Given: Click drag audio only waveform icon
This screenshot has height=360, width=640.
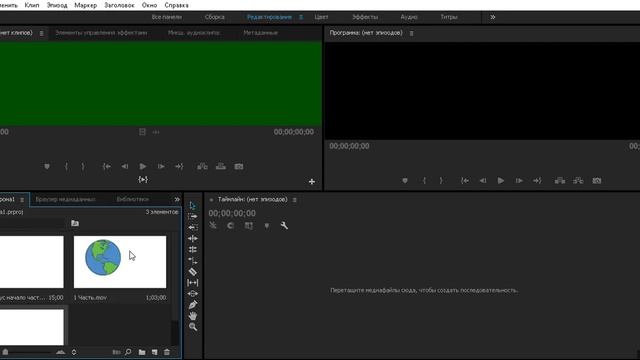Looking at the screenshot, I should (156, 132).
